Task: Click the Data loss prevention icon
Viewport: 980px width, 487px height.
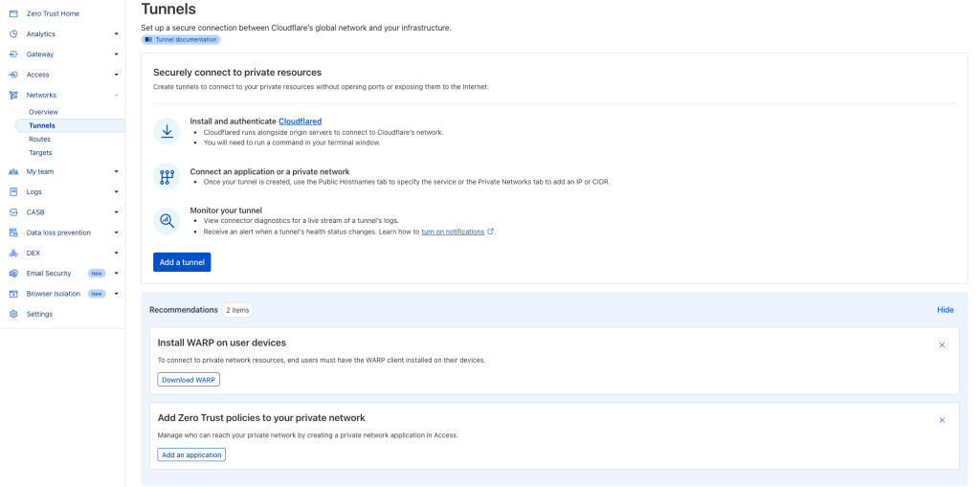Action: pos(13,232)
